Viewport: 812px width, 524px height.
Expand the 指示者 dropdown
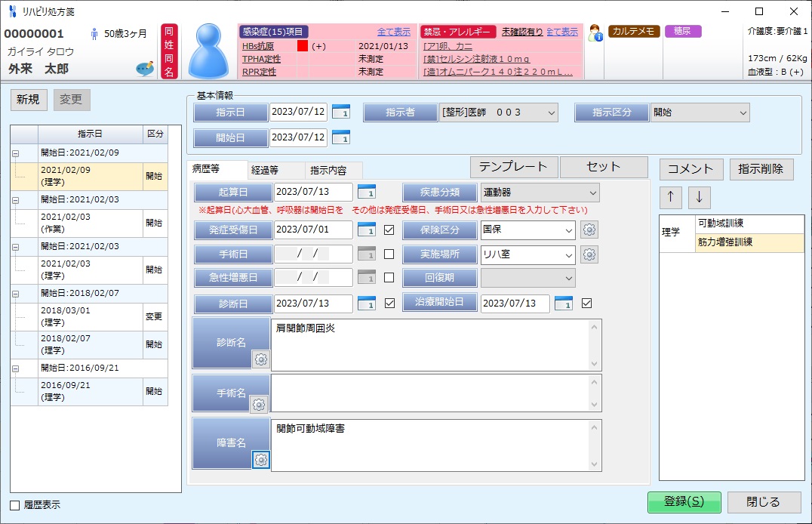(499, 113)
